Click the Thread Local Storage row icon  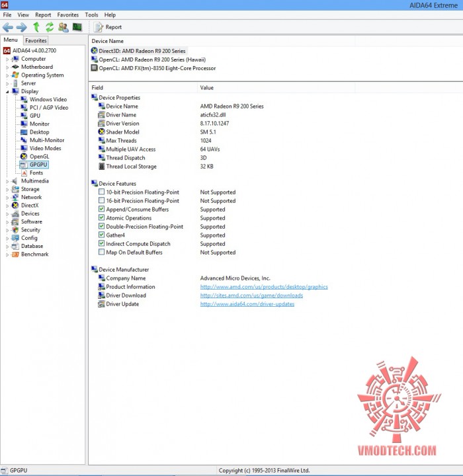coord(101,167)
